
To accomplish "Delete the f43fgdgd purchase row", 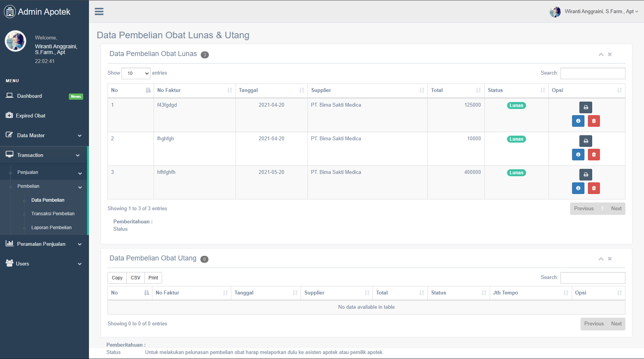I will (594, 121).
